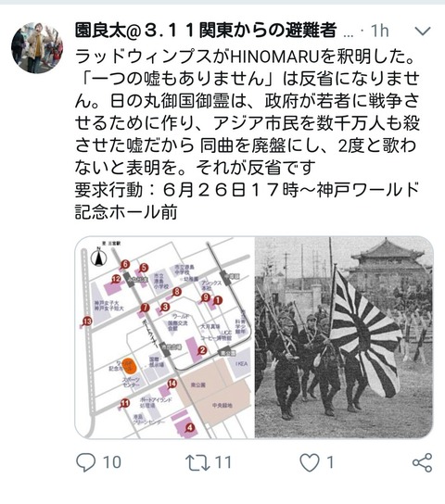Screen dimensions: 445x504
Task: Open the Kobe map image attachment
Action: point(165,337)
